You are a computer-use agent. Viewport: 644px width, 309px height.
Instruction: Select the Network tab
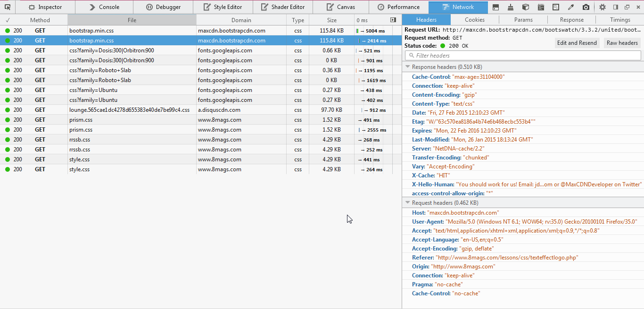(x=458, y=7)
